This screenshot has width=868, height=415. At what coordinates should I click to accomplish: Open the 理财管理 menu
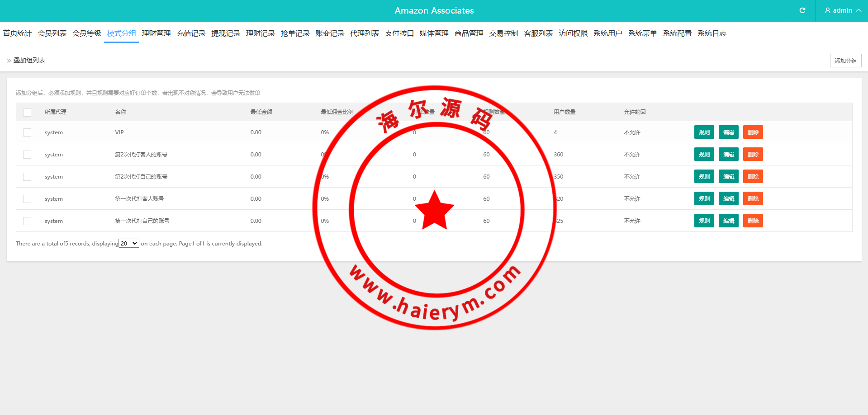[x=156, y=33]
